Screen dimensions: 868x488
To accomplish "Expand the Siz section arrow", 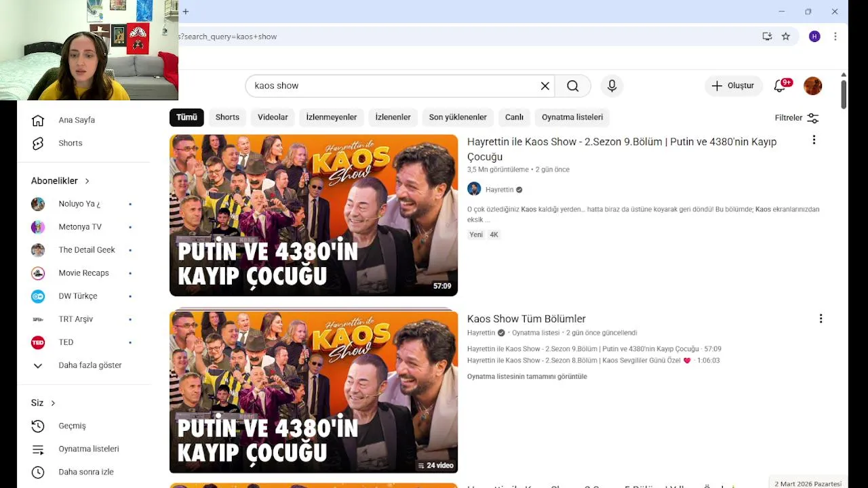I will 53,403.
